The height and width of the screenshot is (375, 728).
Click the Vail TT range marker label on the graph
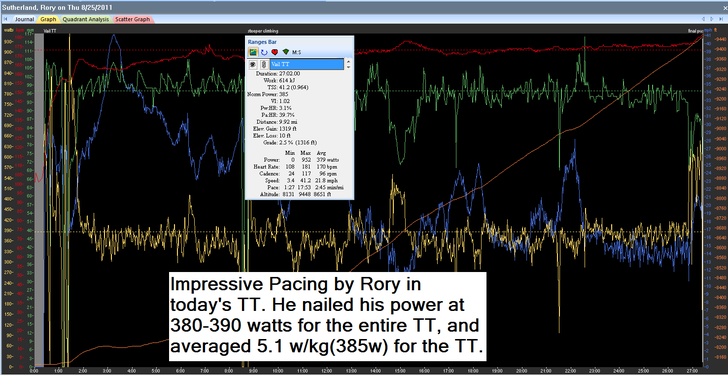click(49, 31)
